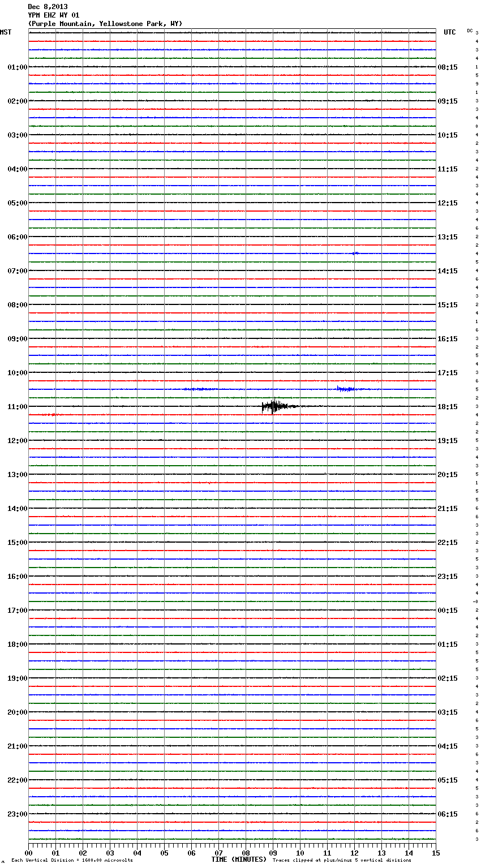Image resolution: width=481 pixels, height=868 pixels.
Task: Click the 09:15 UTC time label
Action: click(448, 101)
